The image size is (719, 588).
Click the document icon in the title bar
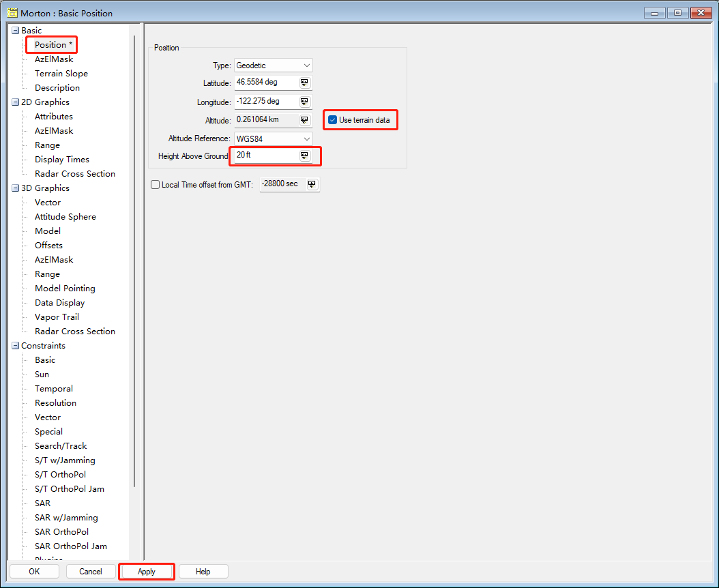(x=11, y=12)
